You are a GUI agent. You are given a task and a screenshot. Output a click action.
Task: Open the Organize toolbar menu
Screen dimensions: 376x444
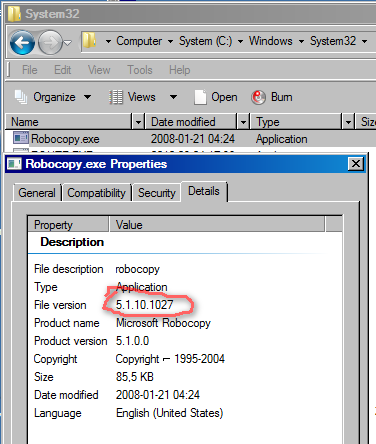tap(62, 97)
